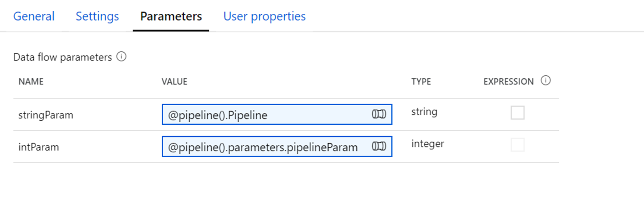Select the Parameters tab
Screen dimensions: 644x199
(171, 16)
